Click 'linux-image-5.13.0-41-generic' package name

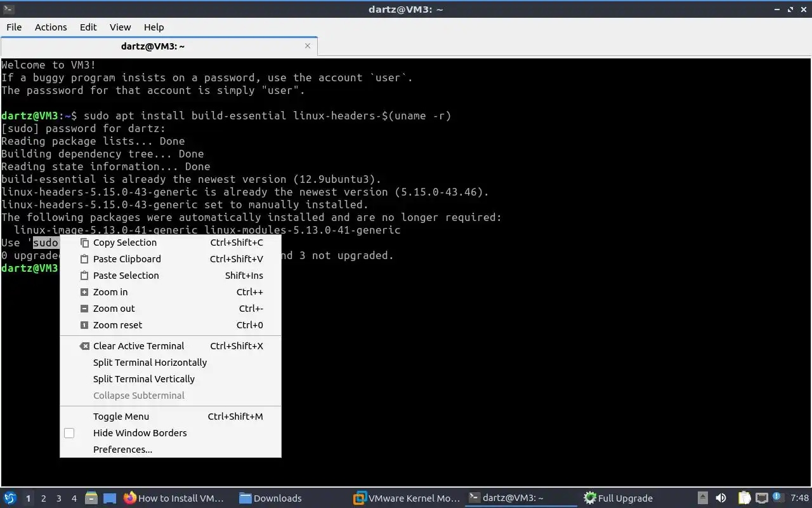point(106,230)
